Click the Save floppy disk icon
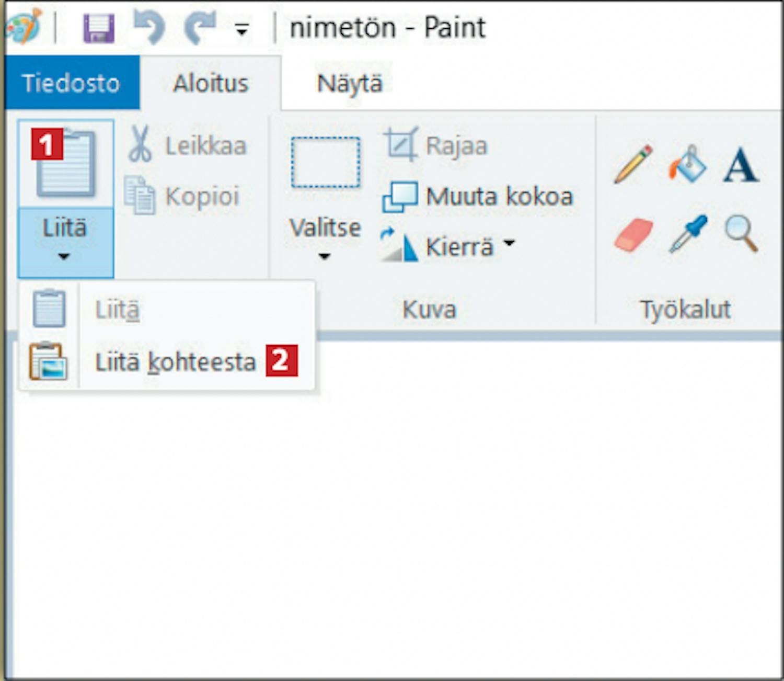 [98, 28]
